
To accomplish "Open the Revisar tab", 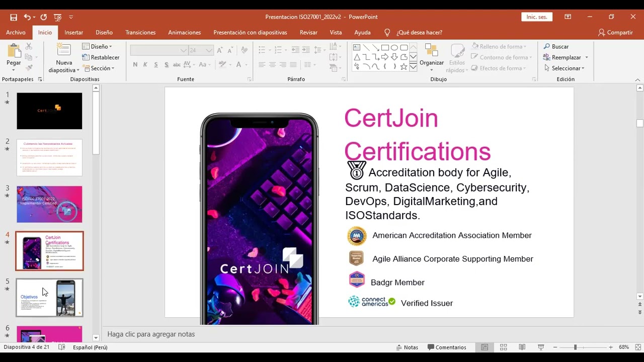I will (x=308, y=33).
